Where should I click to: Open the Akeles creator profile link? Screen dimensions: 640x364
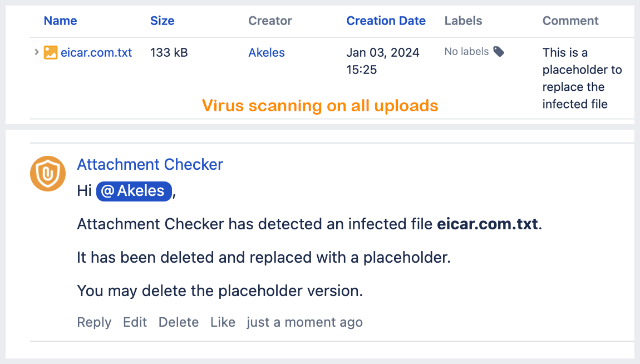coord(267,53)
